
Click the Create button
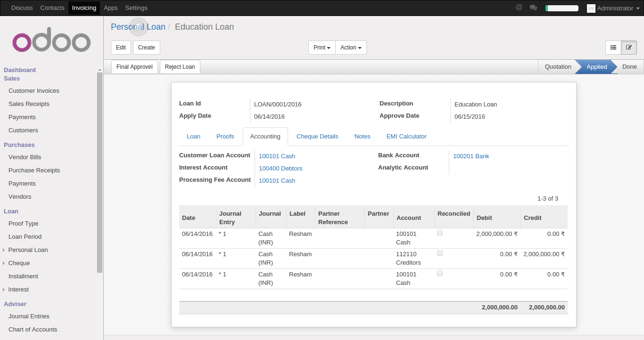[147, 48]
